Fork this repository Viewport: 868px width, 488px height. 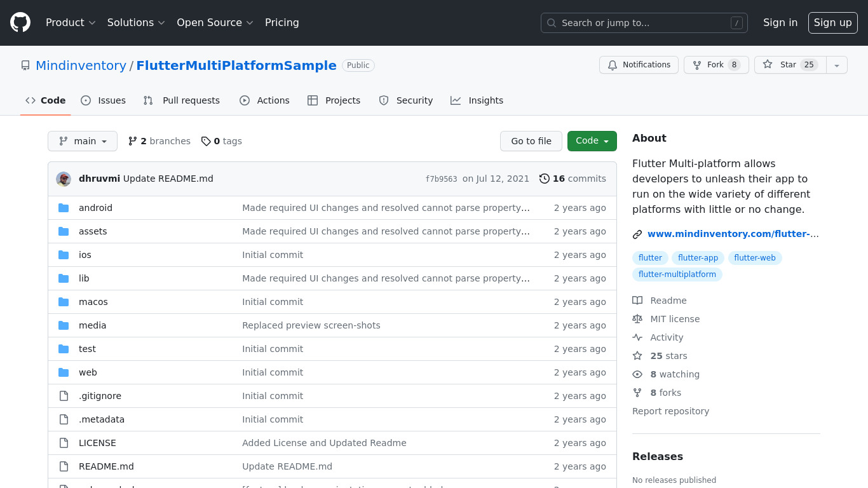point(716,65)
